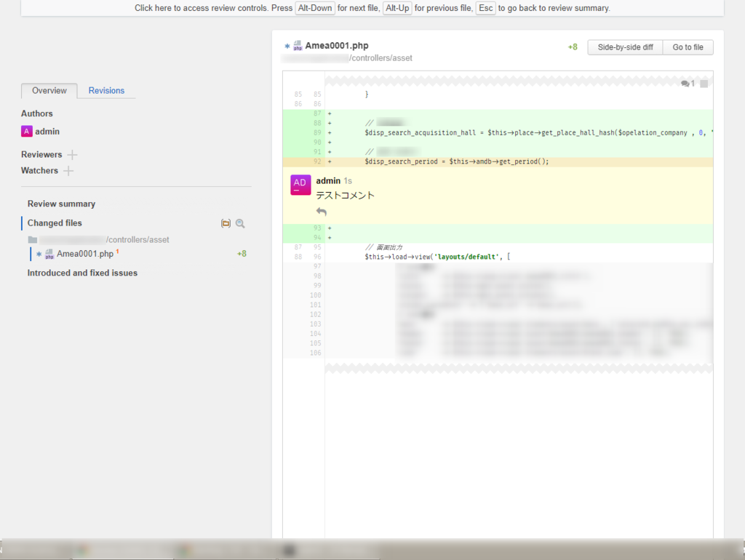The height and width of the screenshot is (560, 745).
Task: Click the Watchers label
Action: (x=39, y=170)
